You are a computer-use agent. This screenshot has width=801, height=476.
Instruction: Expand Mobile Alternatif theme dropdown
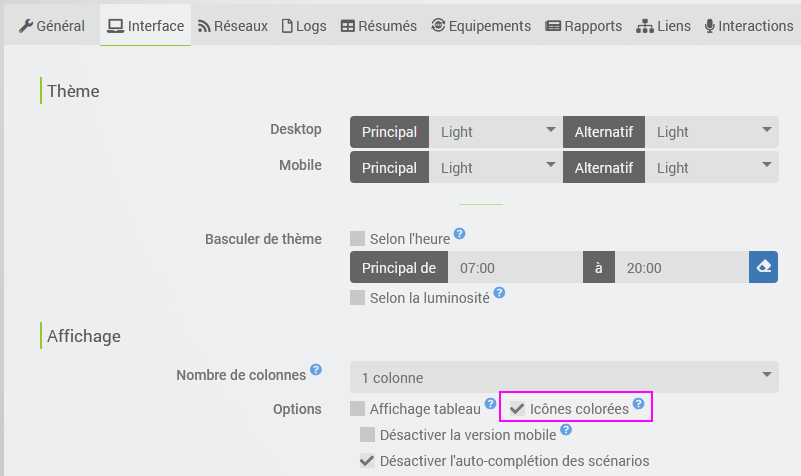point(712,168)
